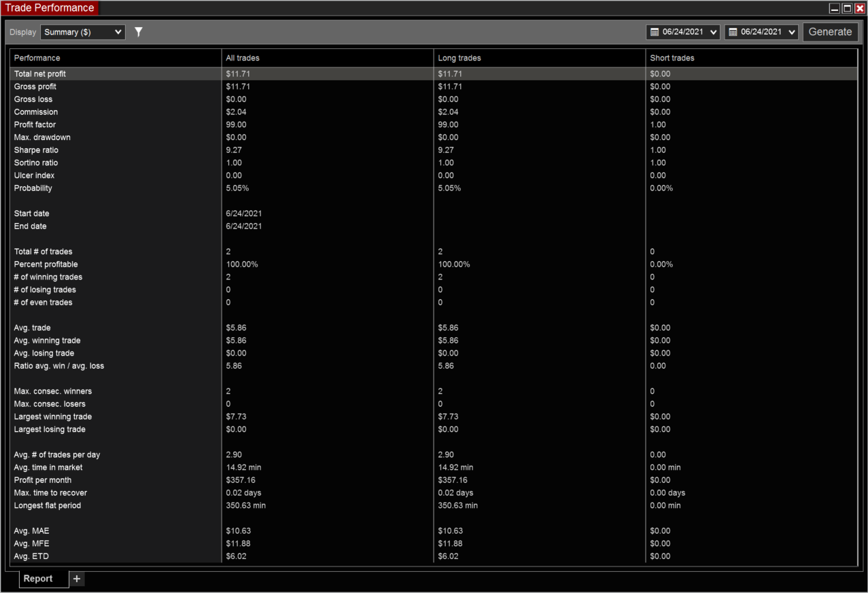Select the Max. consec. losers row
868x593 pixels.
[x=434, y=404]
